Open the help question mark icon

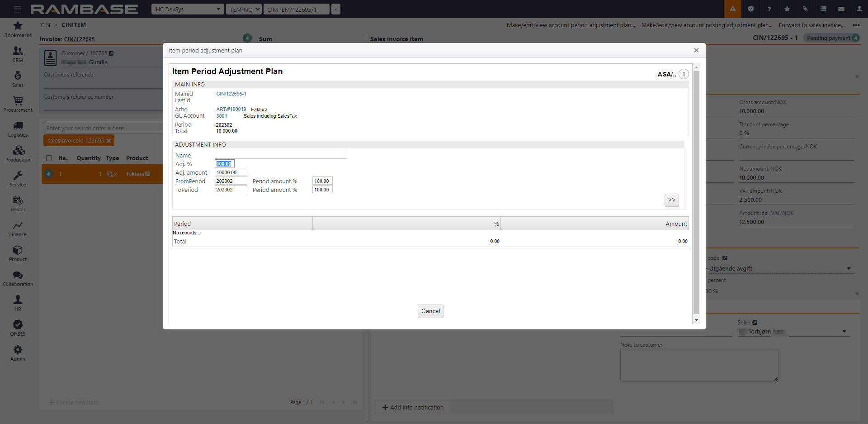coord(769,9)
